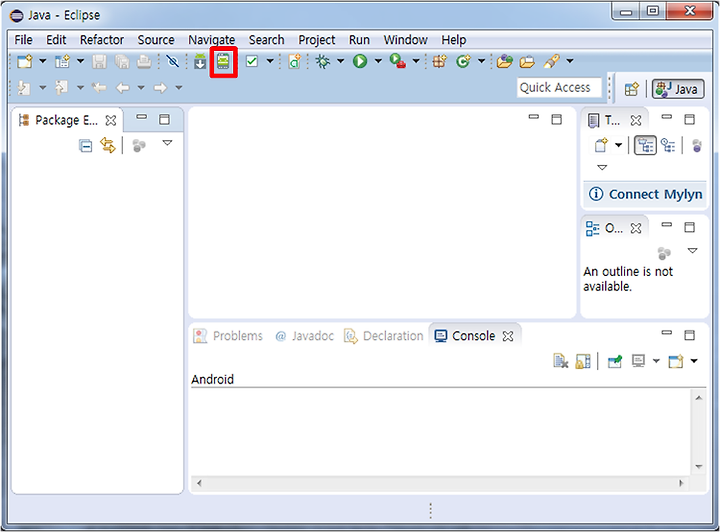Viewport: 720px width, 532px height.
Task: Open Outline View Menu triangle
Action: pos(692,251)
